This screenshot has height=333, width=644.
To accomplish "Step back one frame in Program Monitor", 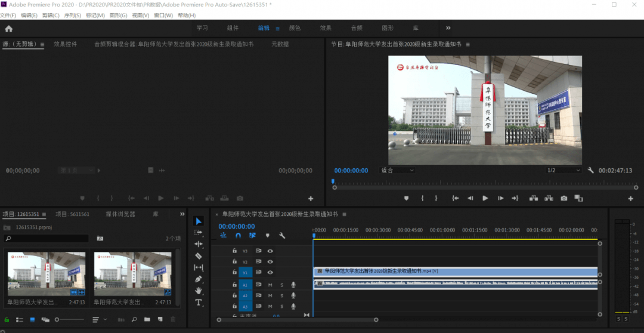I will click(470, 198).
